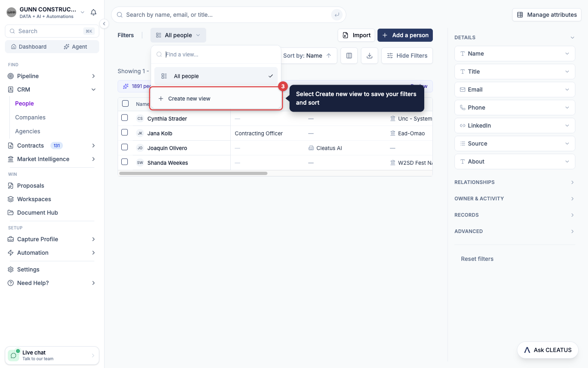Open Ask CLEATUS assistant

(x=548, y=350)
